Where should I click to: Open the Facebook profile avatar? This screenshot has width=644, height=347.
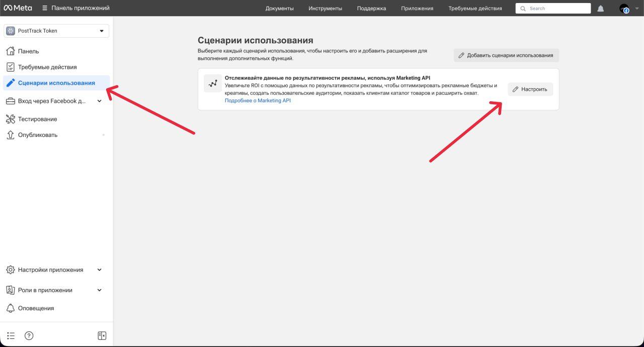coord(625,10)
